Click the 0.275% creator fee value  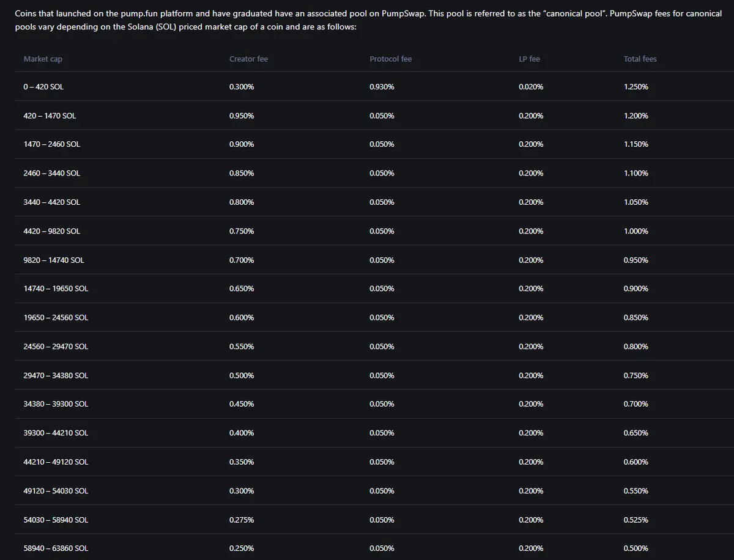coord(242,520)
